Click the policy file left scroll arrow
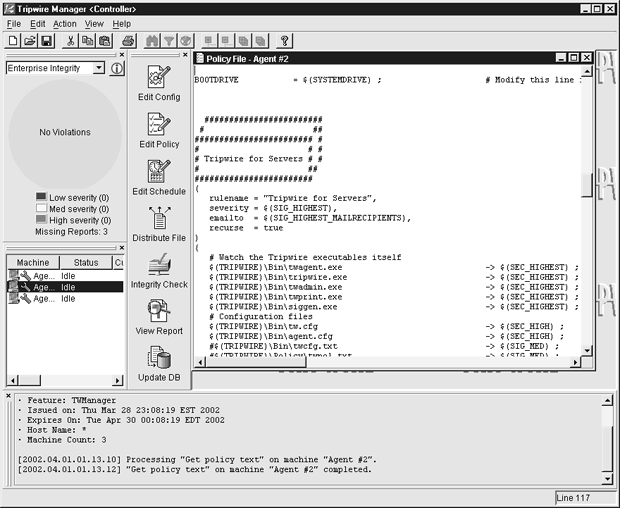620x508 pixels. (200, 362)
